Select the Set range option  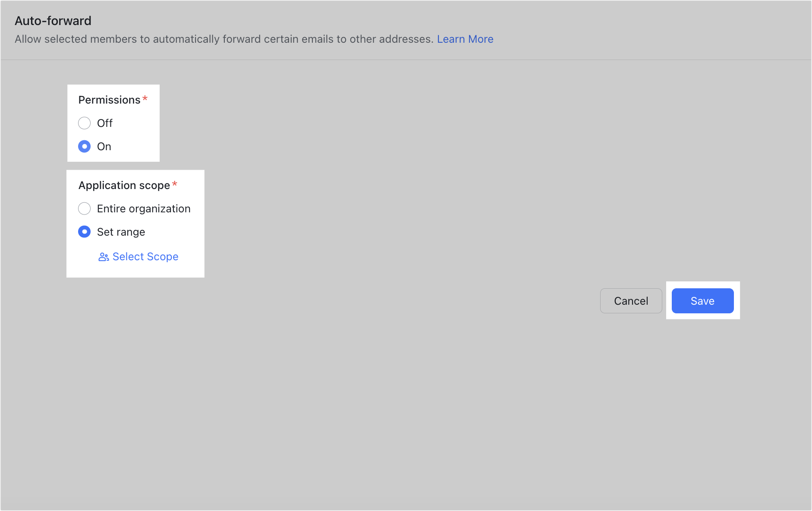(x=85, y=232)
